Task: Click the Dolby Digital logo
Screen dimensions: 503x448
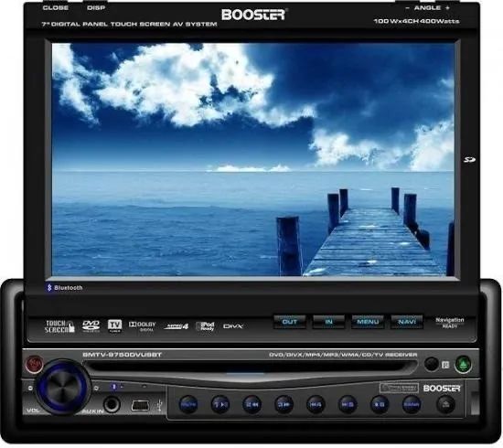Action: tap(142, 326)
